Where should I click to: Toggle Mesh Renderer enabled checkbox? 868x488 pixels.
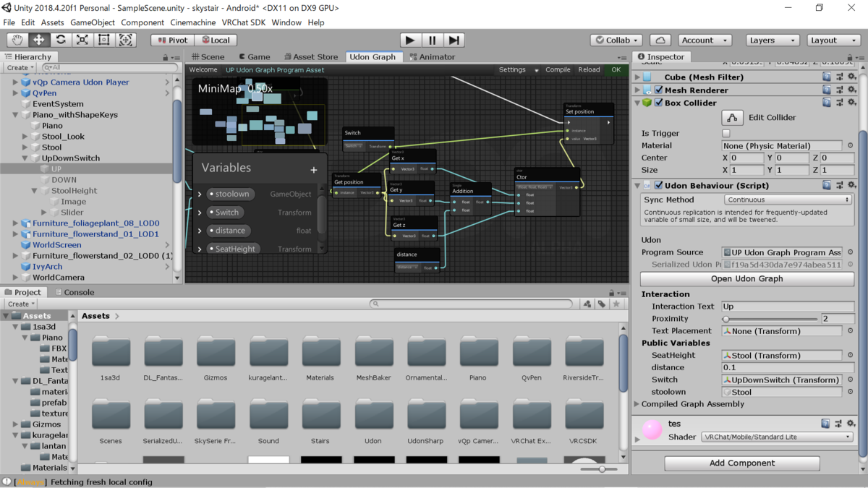coord(658,90)
